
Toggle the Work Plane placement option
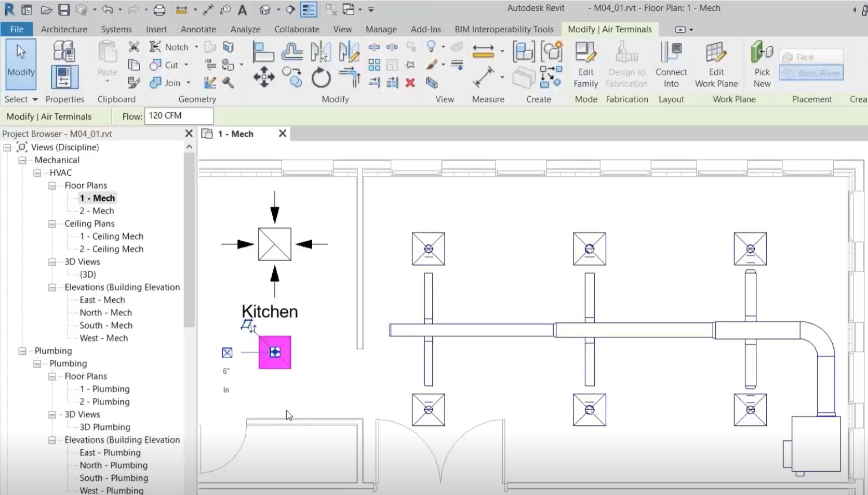[811, 73]
